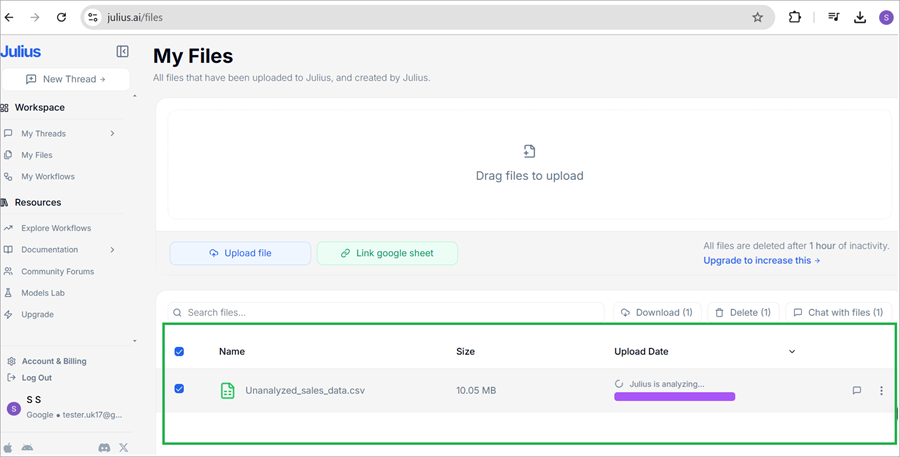This screenshot has height=457, width=900.
Task: Click the purple analyzing progress bar
Action: click(x=674, y=397)
